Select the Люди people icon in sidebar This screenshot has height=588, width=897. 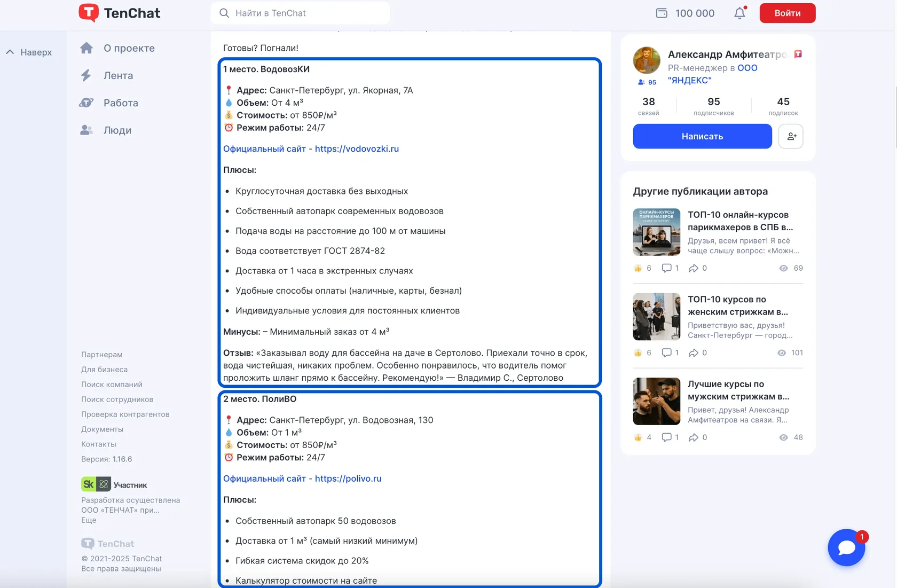tap(86, 130)
